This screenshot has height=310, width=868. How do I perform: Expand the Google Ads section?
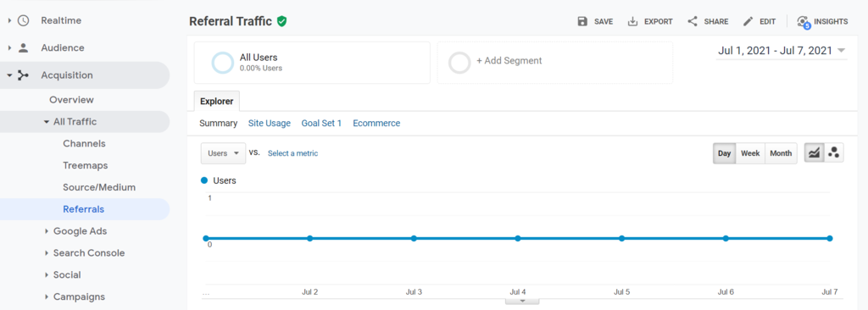pos(80,231)
